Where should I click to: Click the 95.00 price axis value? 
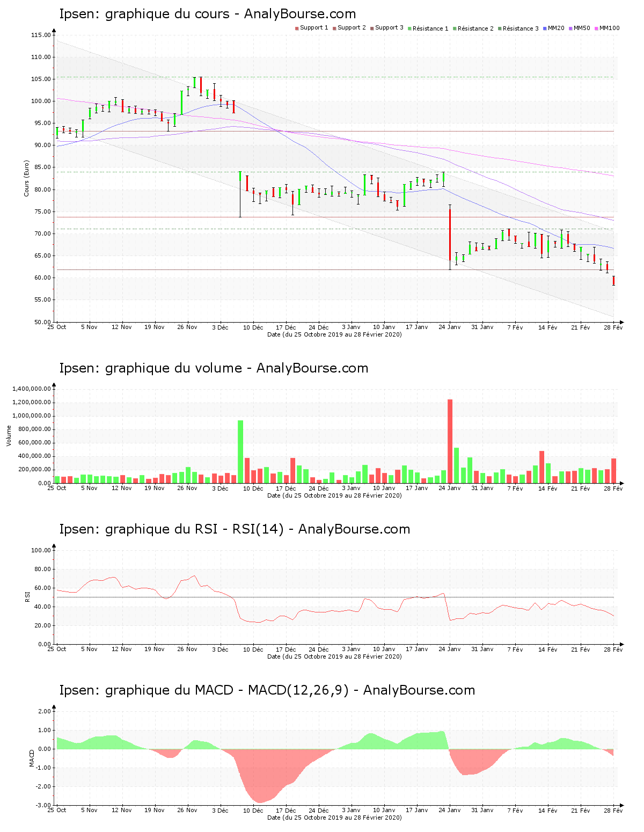click(x=43, y=123)
